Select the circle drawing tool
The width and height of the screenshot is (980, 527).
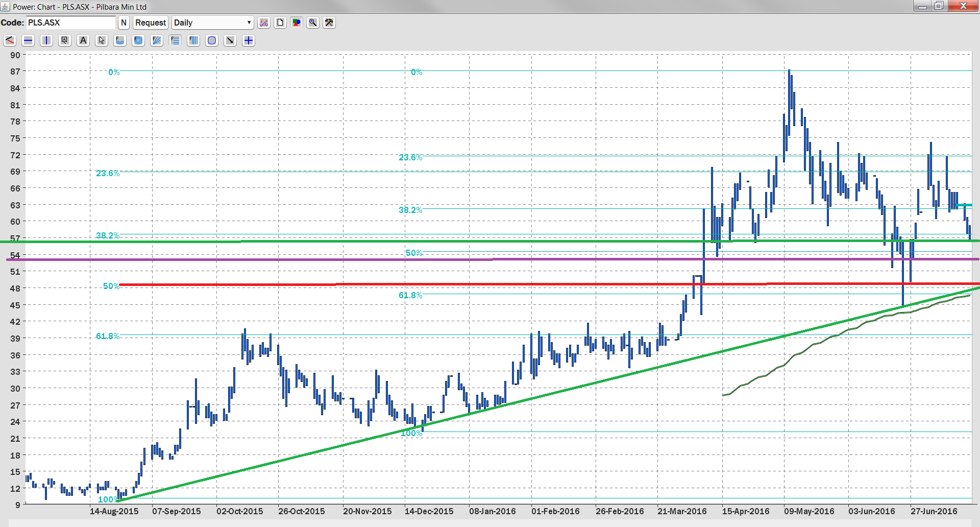pos(212,40)
